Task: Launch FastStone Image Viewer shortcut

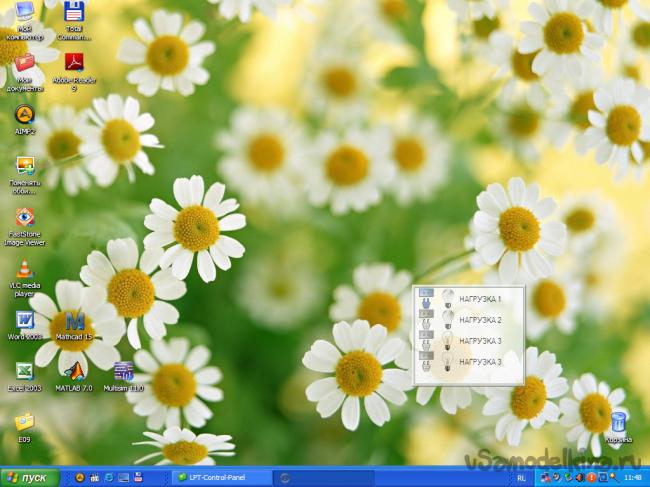Action: point(25,217)
